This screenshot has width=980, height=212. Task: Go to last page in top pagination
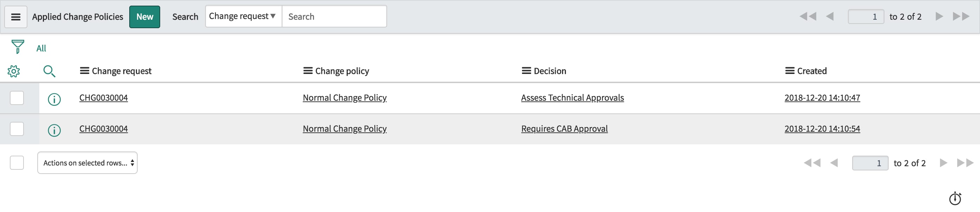coord(961,17)
